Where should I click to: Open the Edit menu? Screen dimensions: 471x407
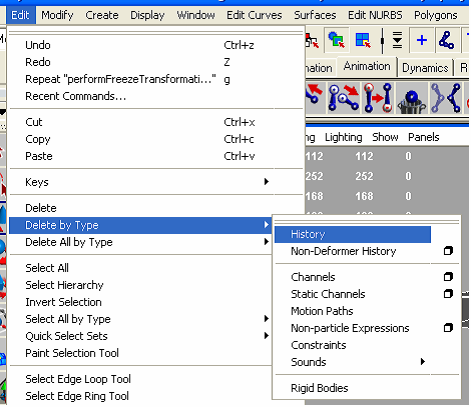(x=20, y=15)
